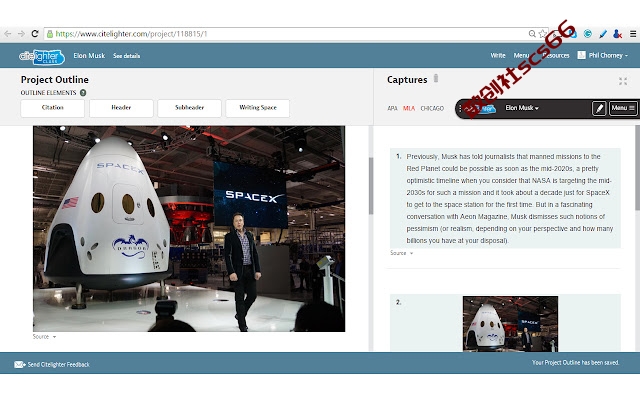Viewport: 640px width, 400px height.
Task: Click the teal circular extension icon
Action: 588,34
